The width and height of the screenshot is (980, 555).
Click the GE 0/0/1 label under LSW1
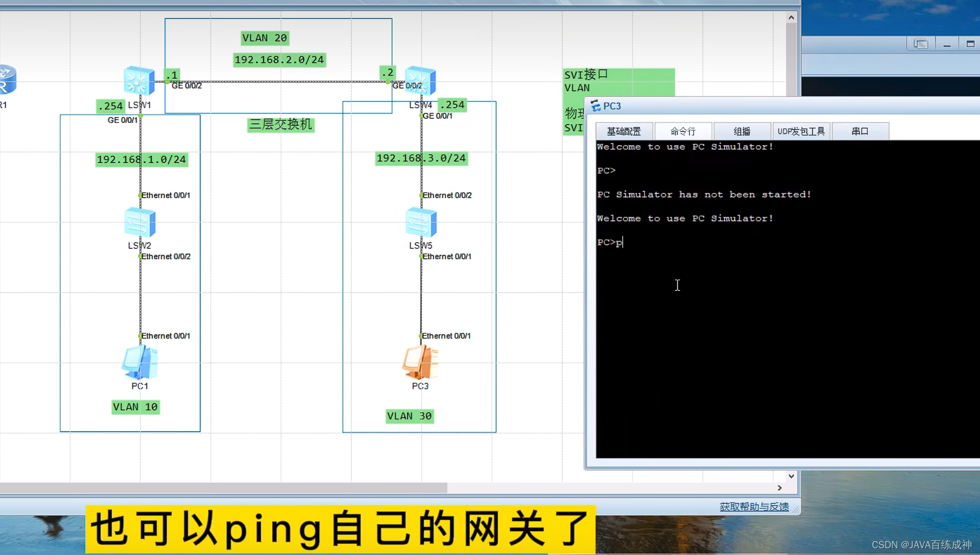(123, 120)
